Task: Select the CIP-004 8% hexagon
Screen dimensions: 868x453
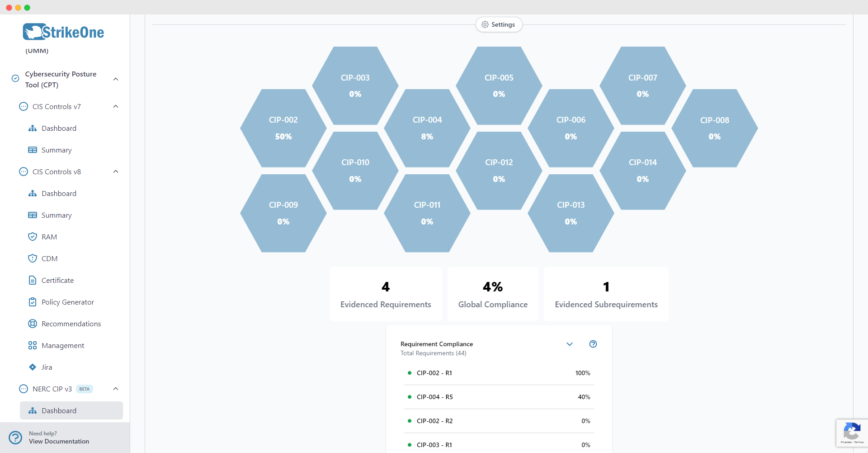Action: (427, 128)
